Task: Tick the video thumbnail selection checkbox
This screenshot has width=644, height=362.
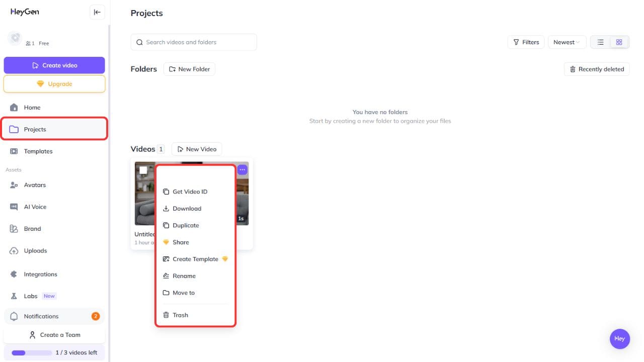Action: pos(143,170)
